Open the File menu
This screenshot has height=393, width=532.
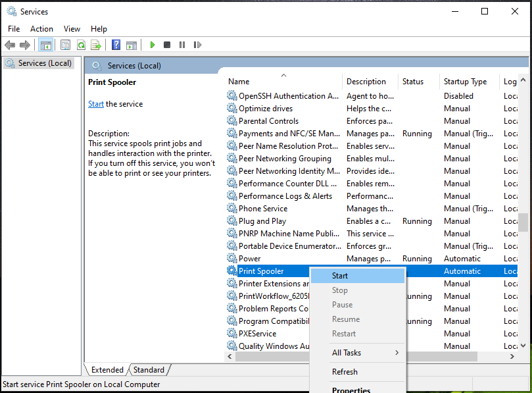point(14,29)
